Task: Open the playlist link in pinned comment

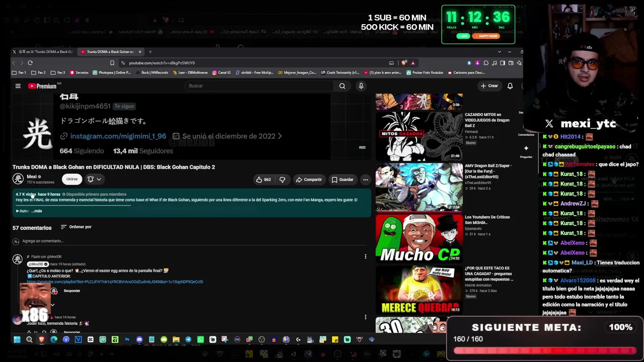Action: click(x=115, y=282)
